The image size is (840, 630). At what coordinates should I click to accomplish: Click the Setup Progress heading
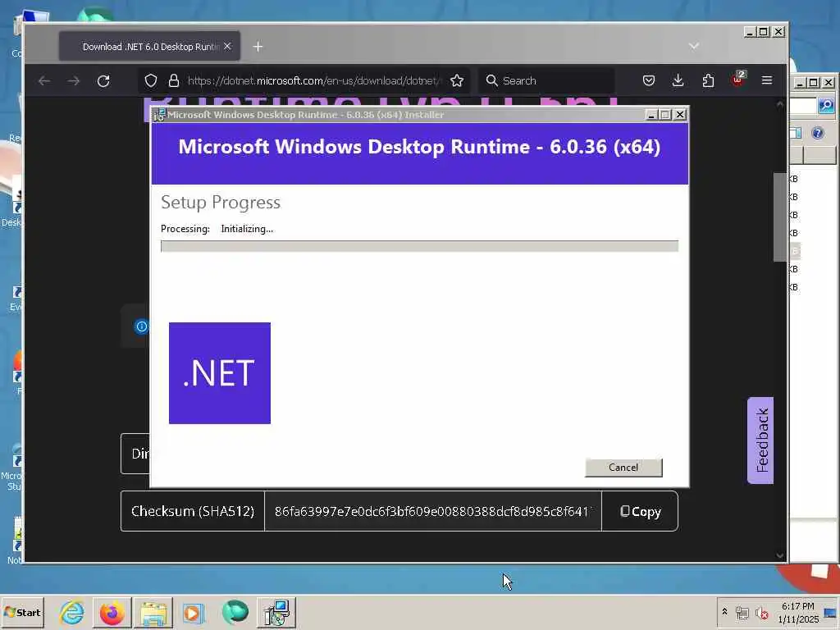click(221, 203)
